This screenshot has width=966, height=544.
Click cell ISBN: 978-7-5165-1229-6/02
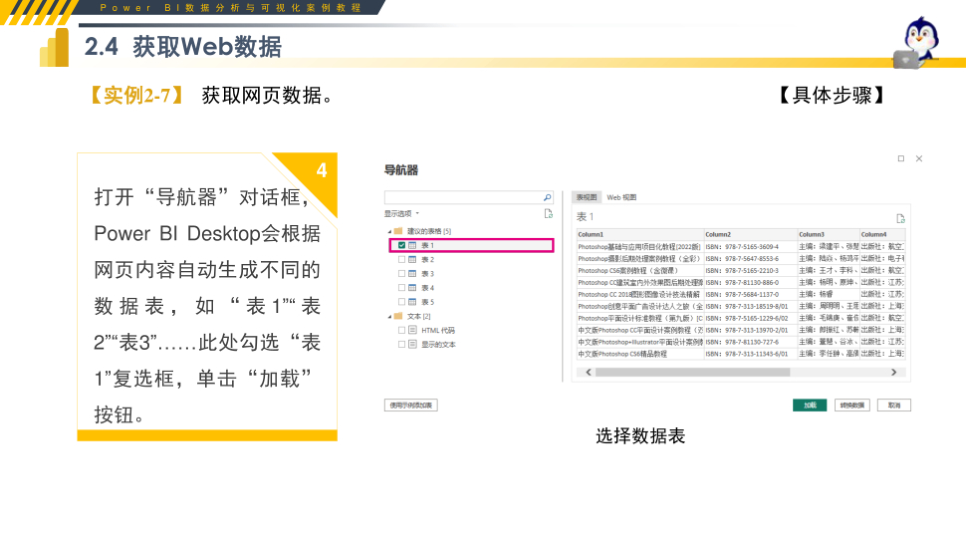[750, 318]
